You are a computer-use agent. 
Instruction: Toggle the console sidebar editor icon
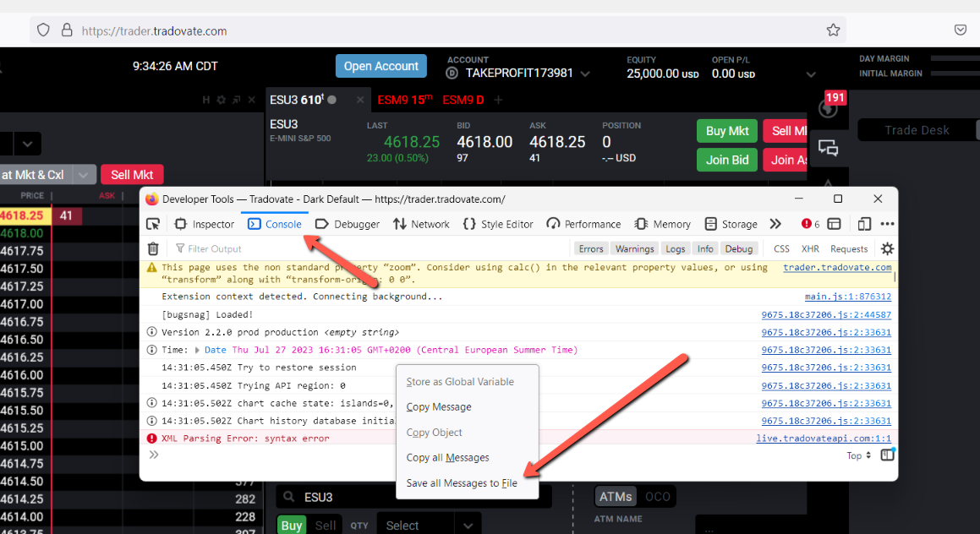click(887, 455)
